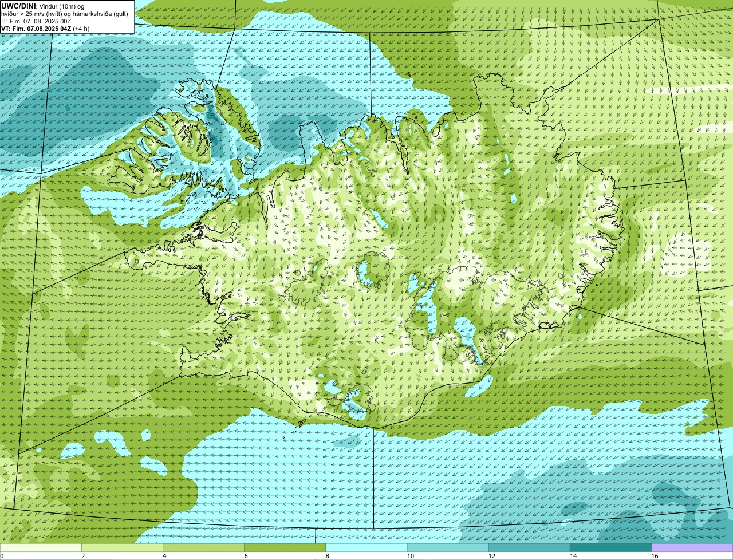Click the colorbar tick label "6"

coord(246,556)
